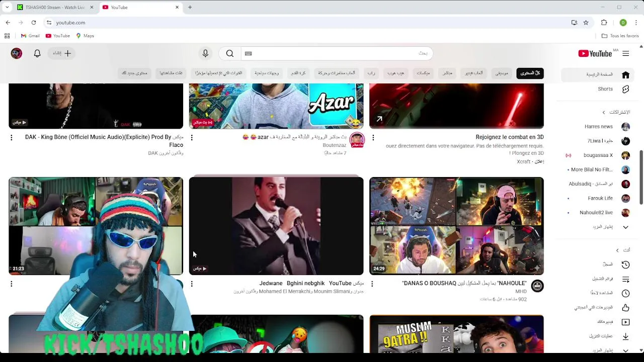Click the address bar showing youtube.com
This screenshot has height=362, width=644.
click(307, 23)
